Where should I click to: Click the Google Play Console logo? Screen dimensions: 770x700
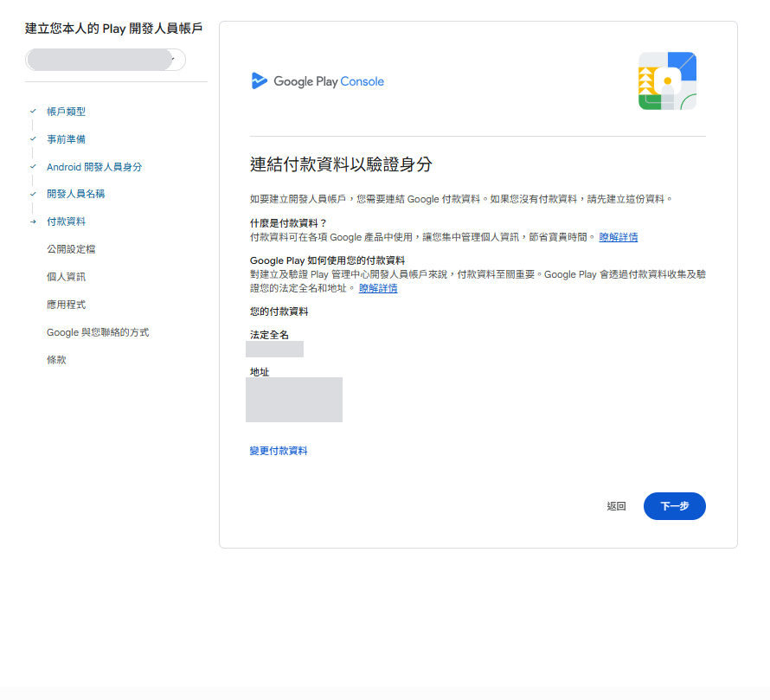318,81
